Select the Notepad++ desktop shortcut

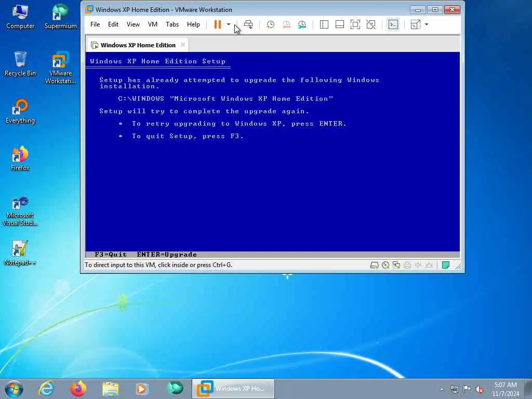point(20,253)
